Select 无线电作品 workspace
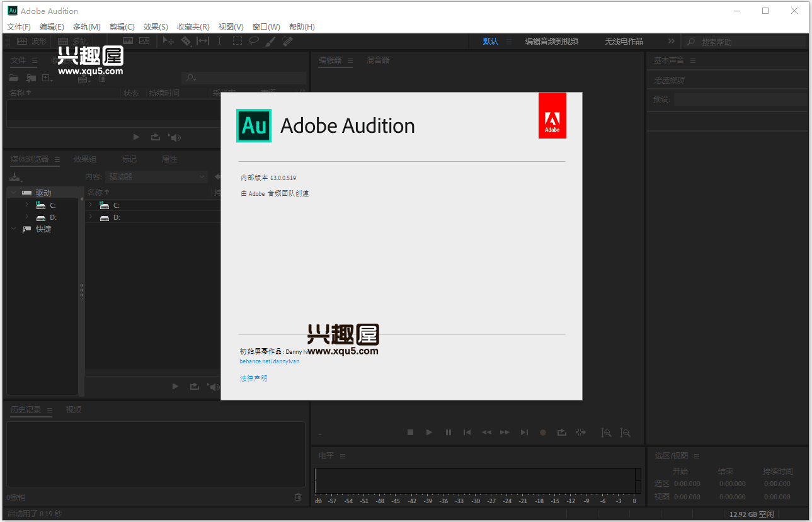Image resolution: width=812 pixels, height=522 pixels. [x=624, y=42]
